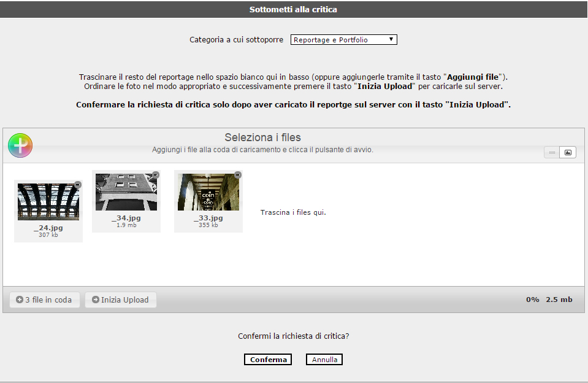Cancel the request with Annulla

coord(324,360)
